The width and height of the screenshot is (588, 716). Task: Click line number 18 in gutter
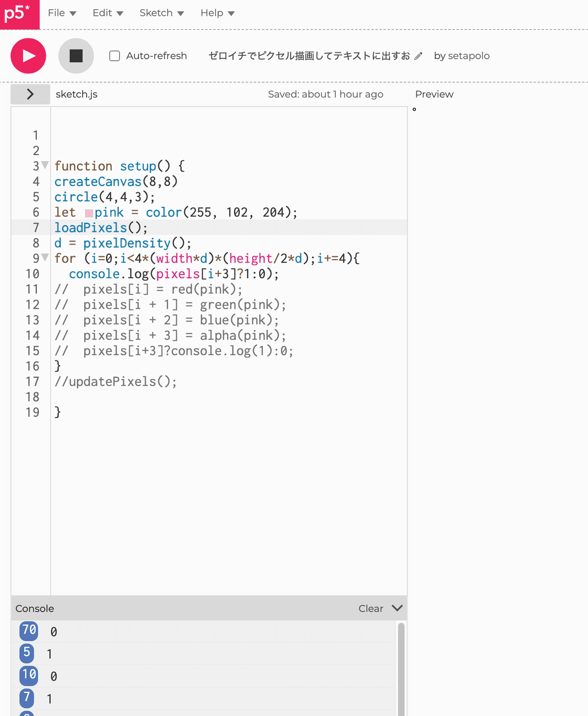[x=32, y=397]
